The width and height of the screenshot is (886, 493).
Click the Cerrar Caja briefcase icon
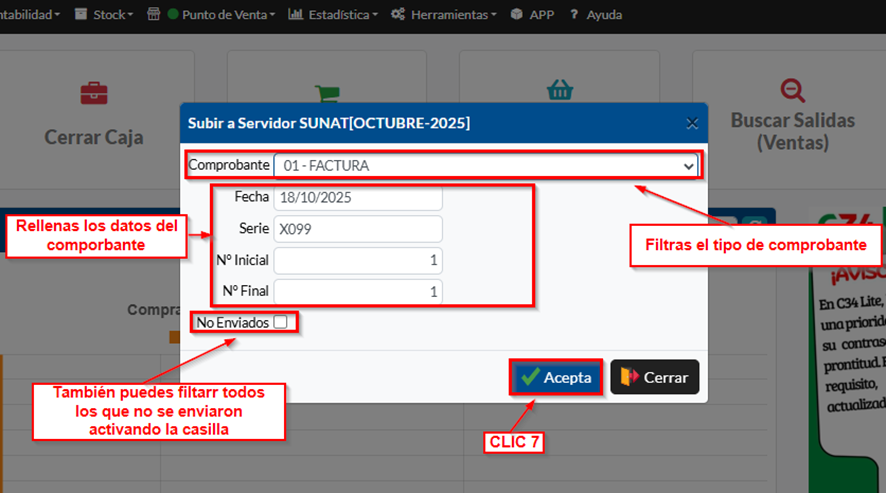(x=94, y=93)
